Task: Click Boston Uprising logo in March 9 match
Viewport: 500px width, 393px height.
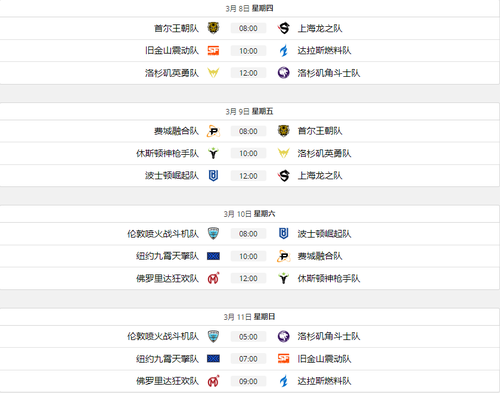Action: click(213, 176)
